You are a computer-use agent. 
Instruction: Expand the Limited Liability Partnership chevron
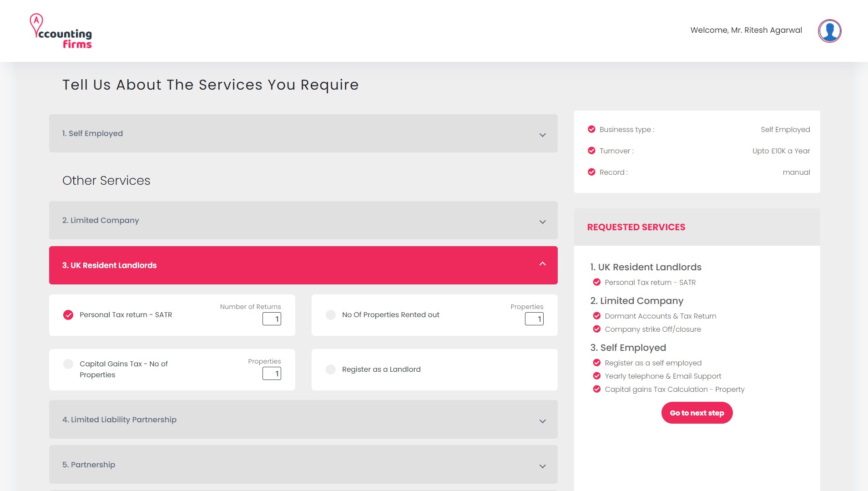pos(542,421)
